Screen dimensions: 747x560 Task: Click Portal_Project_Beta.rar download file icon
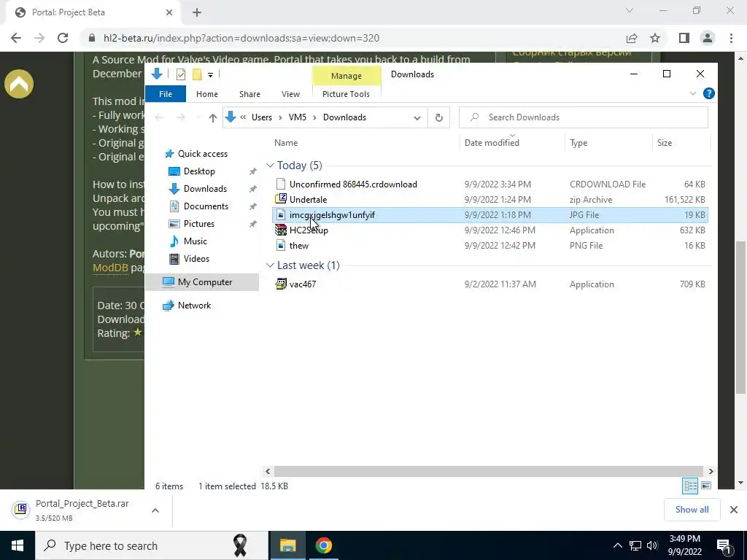point(21,510)
